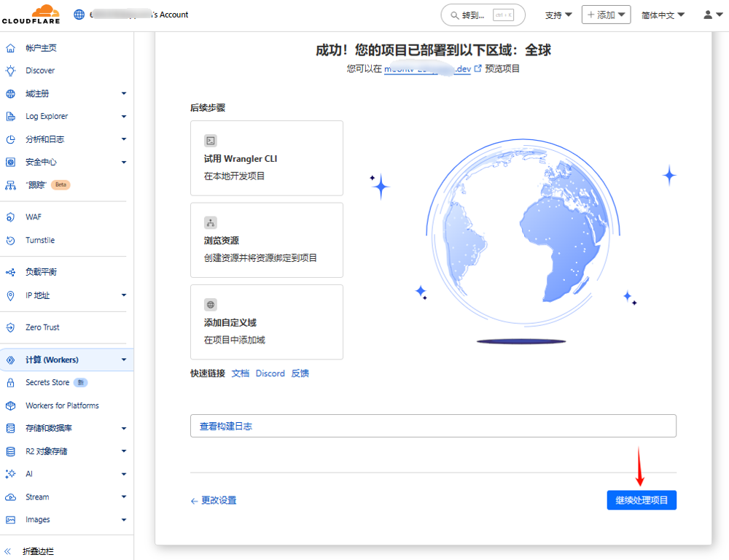The height and width of the screenshot is (560, 729).
Task: Click the Stream cloud icon
Action: pos(10,497)
